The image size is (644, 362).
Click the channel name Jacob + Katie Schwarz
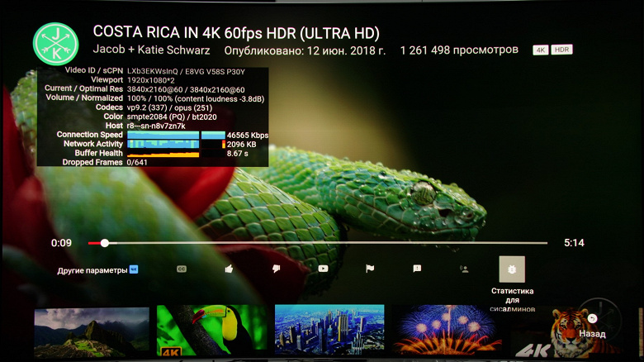pos(151,50)
